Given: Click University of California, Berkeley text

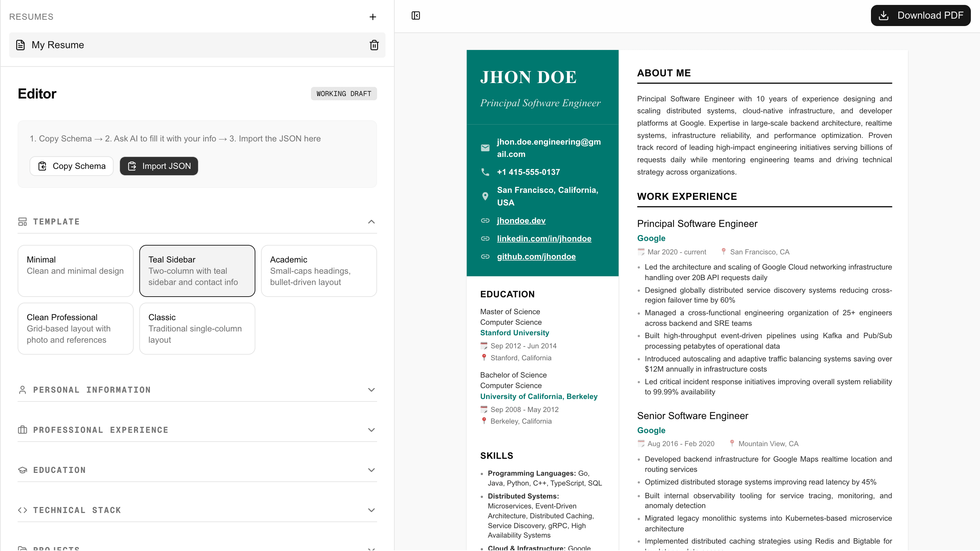Looking at the screenshot, I should (x=539, y=397).
